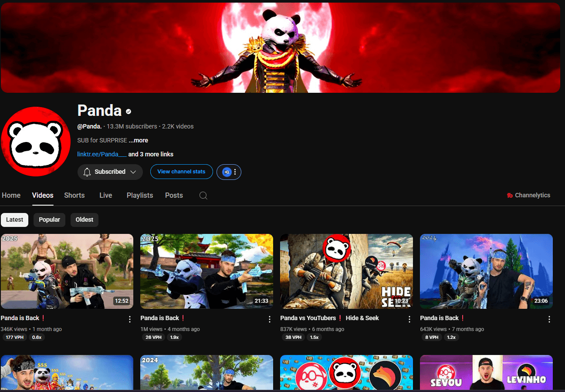
Task: Open the SEVOU LEVINHO video thumbnail
Action: coord(486,372)
